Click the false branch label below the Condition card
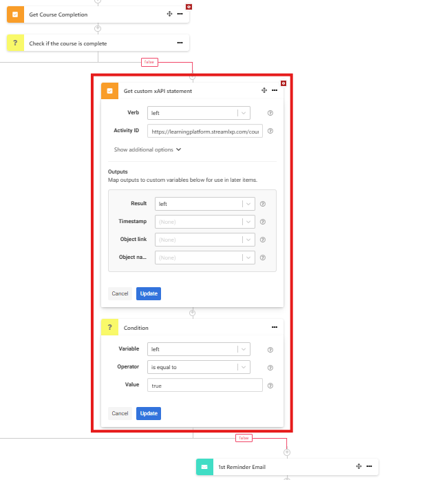Image resolution: width=448 pixels, height=480 pixels. [x=244, y=438]
